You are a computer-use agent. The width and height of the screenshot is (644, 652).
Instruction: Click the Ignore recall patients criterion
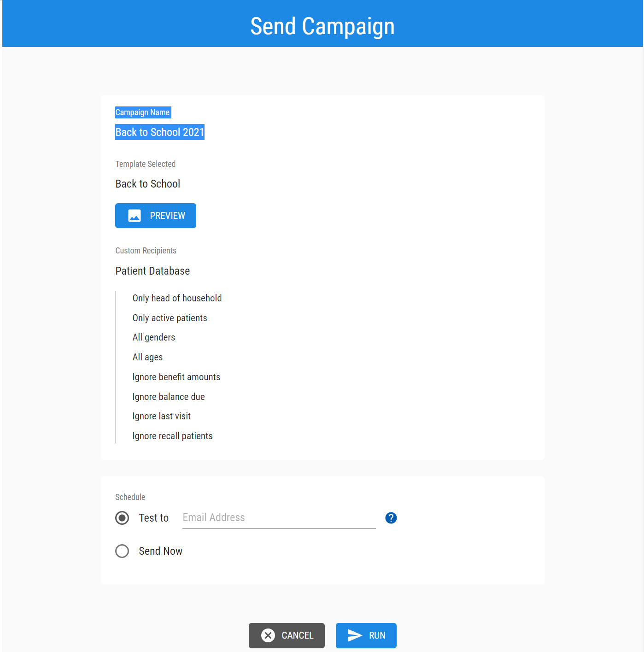173,436
